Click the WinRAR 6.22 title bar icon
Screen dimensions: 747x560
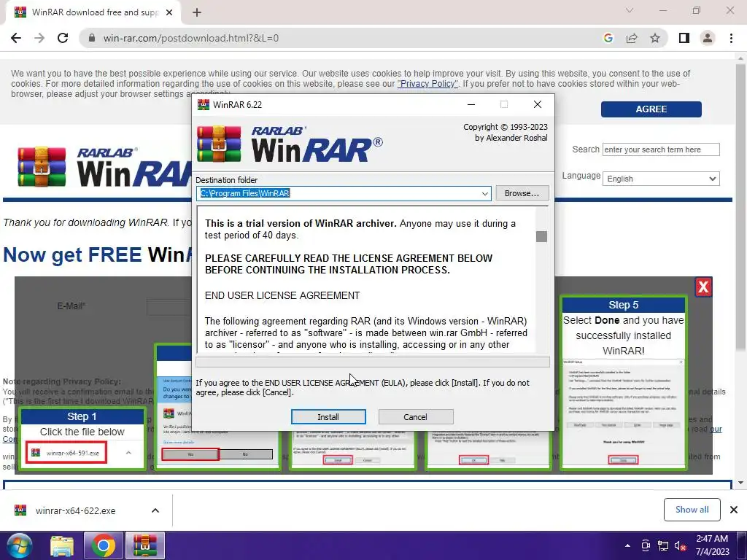(204, 104)
